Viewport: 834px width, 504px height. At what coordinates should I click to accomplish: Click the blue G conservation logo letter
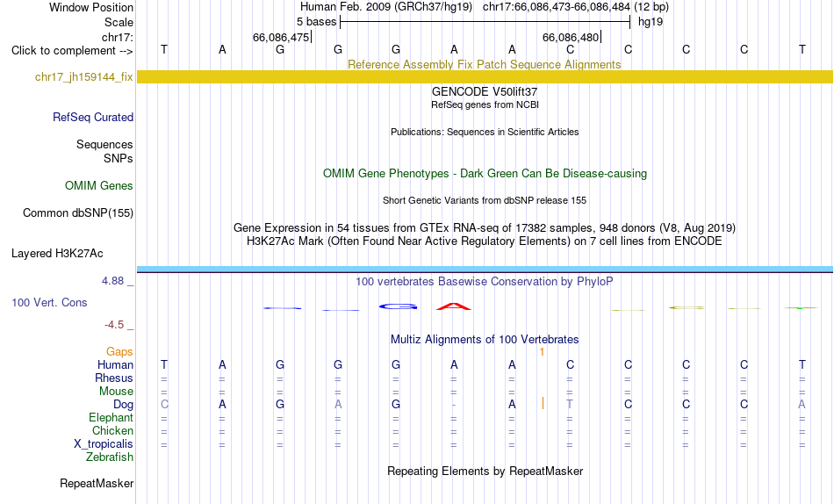[398, 306]
